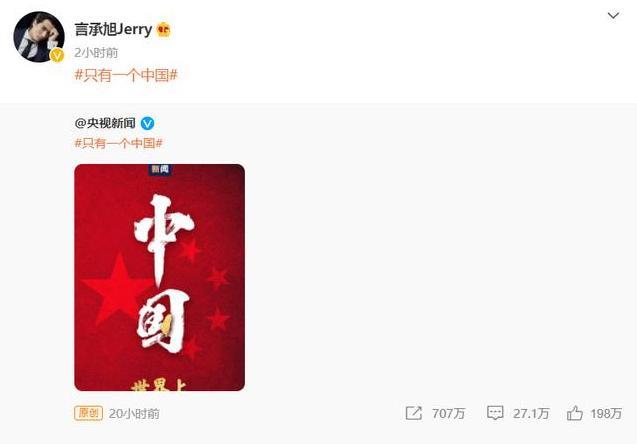Open the top #只有一个中国# hashtag

126,75
